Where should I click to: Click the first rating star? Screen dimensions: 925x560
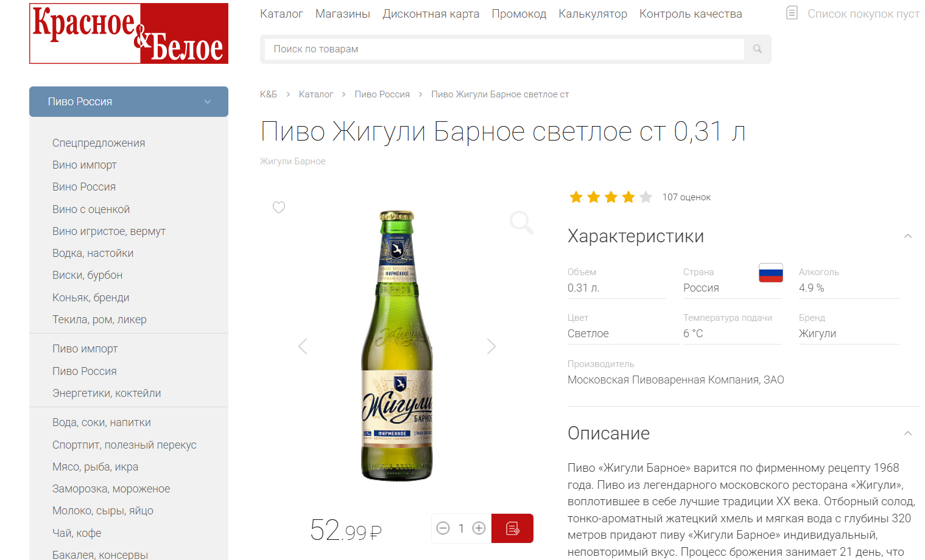click(576, 197)
